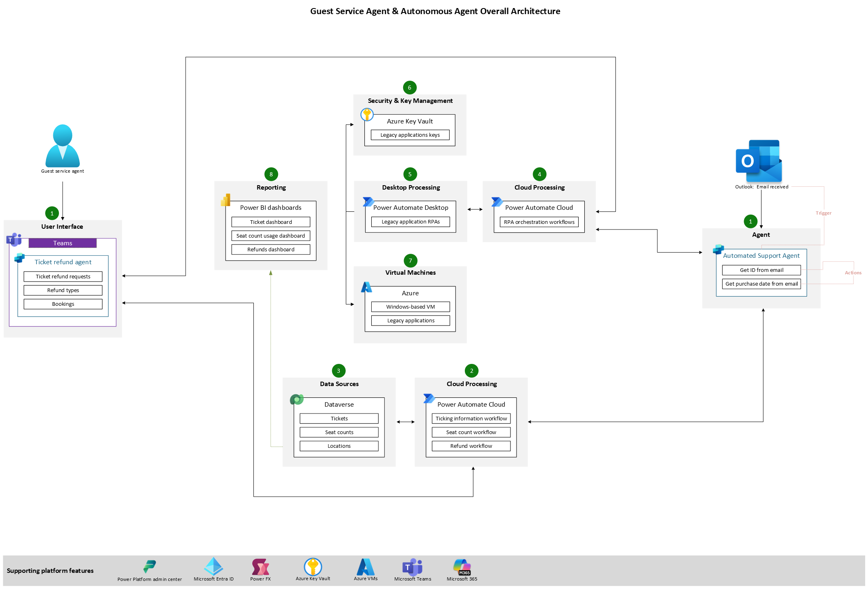Click the Azure Key Vault icon in footer

313,566
